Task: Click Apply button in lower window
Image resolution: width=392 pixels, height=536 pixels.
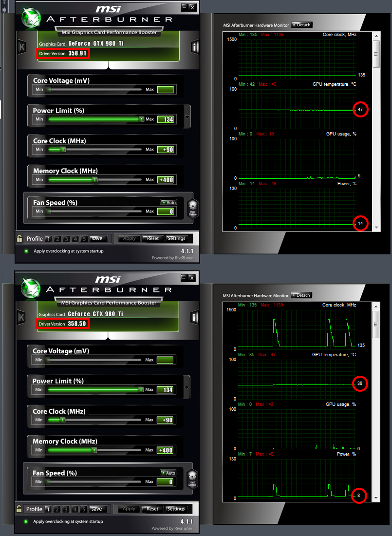Action: pyautogui.click(x=129, y=509)
